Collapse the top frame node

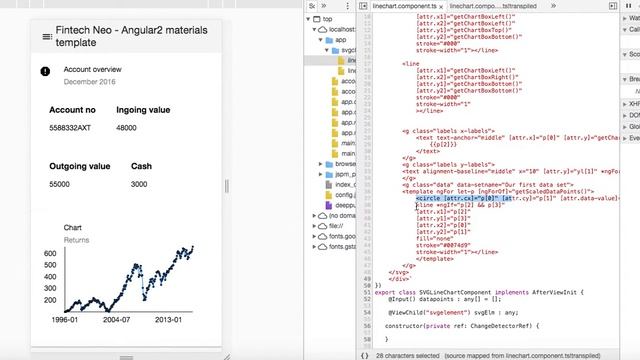click(308, 19)
